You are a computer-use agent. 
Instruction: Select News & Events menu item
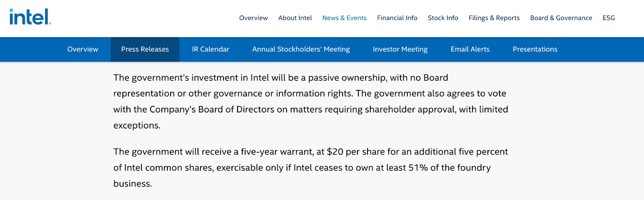pyautogui.click(x=344, y=18)
